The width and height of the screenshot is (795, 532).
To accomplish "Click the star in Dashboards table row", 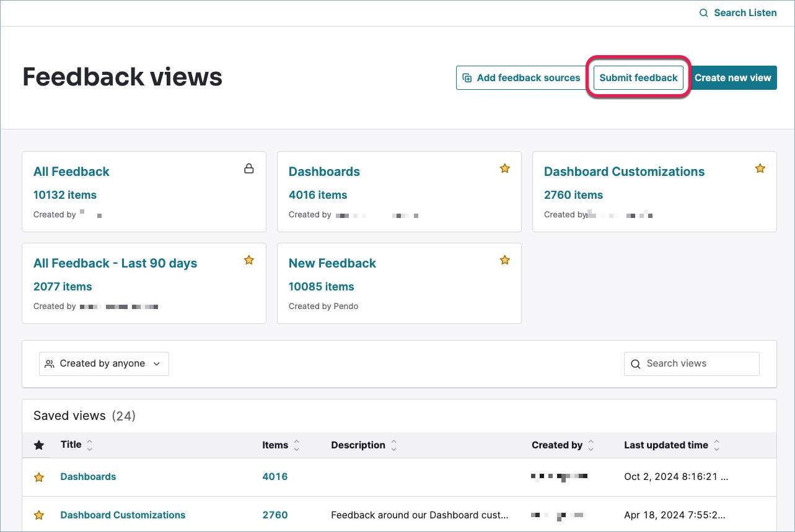I will tap(39, 477).
